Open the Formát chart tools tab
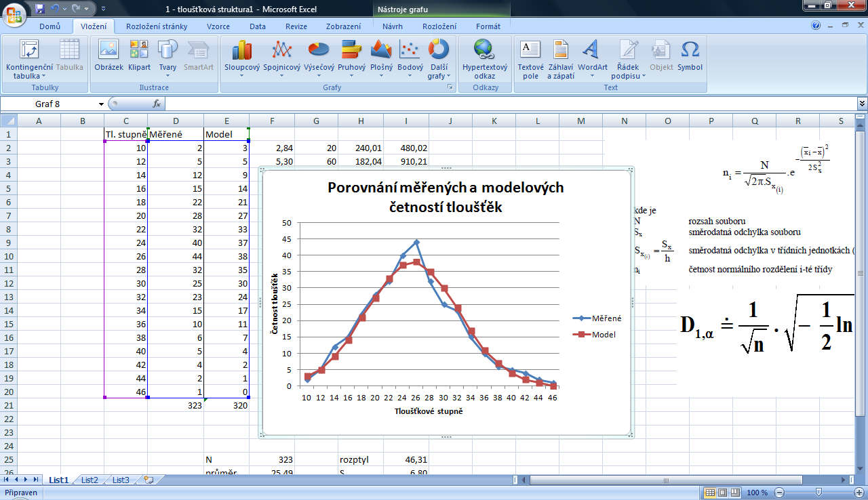The height and width of the screenshot is (500, 868). click(488, 26)
